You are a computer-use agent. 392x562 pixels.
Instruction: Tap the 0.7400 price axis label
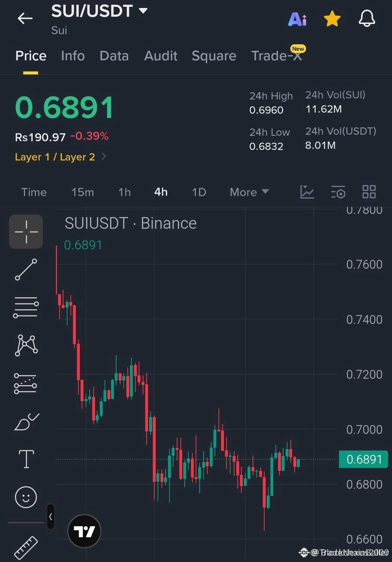coord(364,319)
